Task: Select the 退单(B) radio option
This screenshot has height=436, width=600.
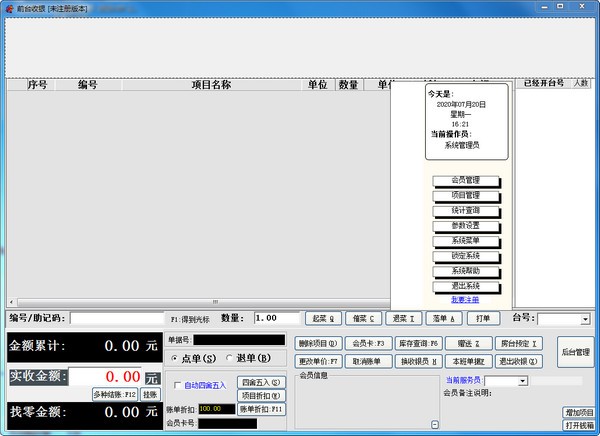Action: [x=229, y=358]
